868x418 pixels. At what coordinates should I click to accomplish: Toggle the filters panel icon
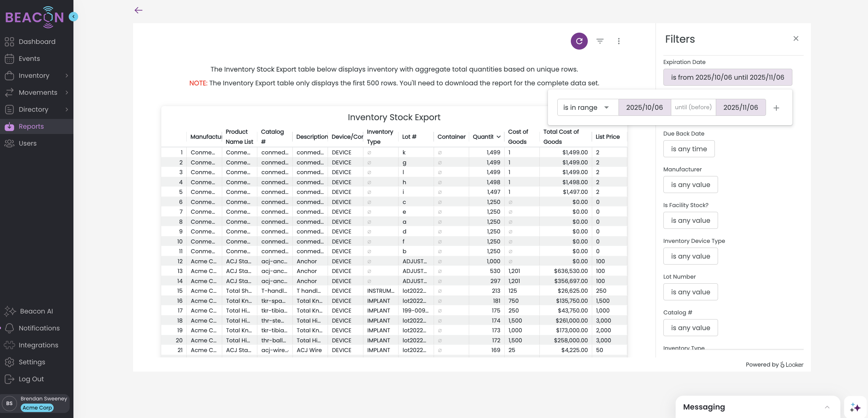pyautogui.click(x=600, y=41)
